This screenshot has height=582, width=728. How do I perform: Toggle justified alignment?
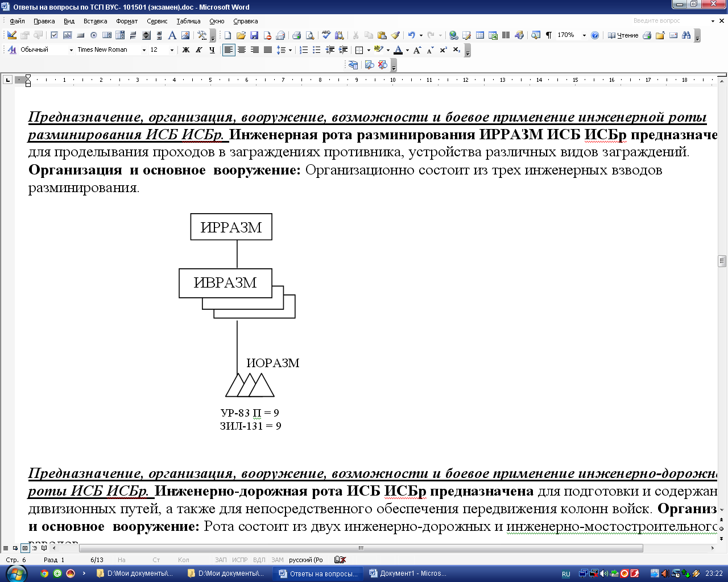(x=268, y=50)
